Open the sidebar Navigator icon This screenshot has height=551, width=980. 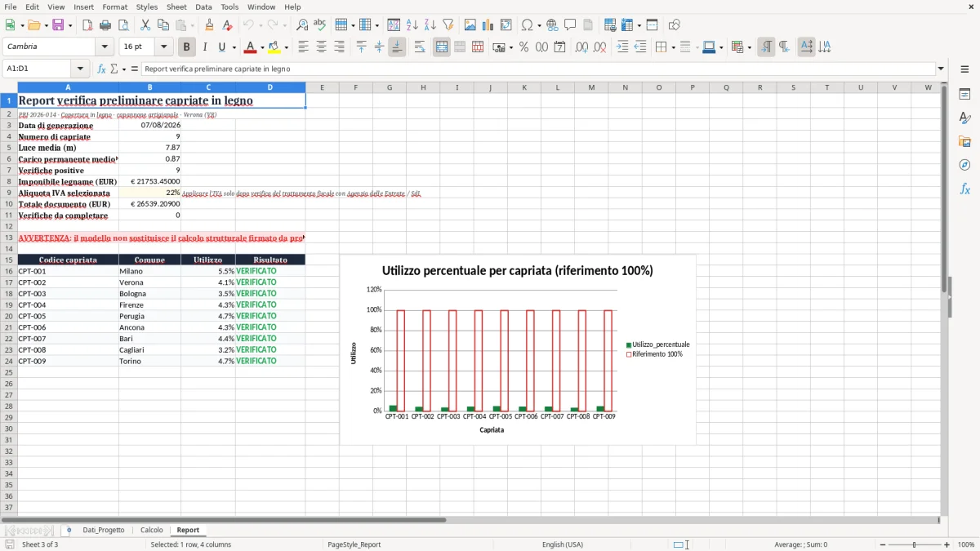tap(964, 165)
